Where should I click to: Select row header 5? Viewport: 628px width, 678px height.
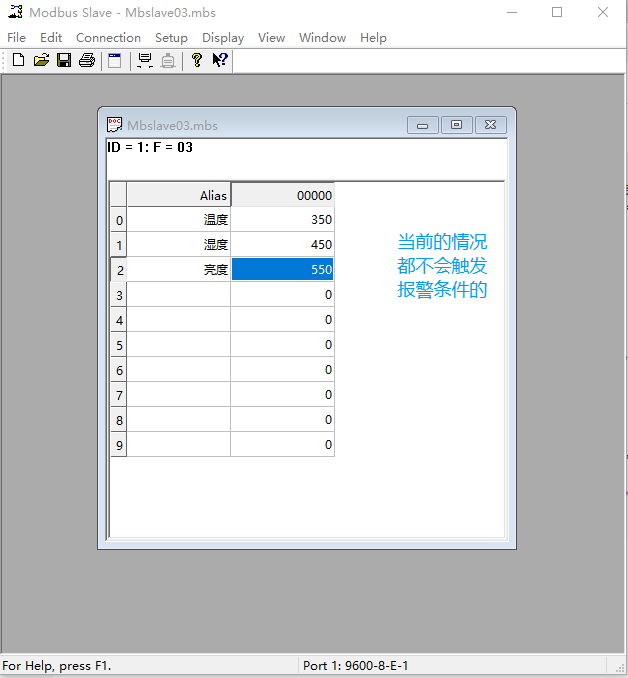click(119, 345)
